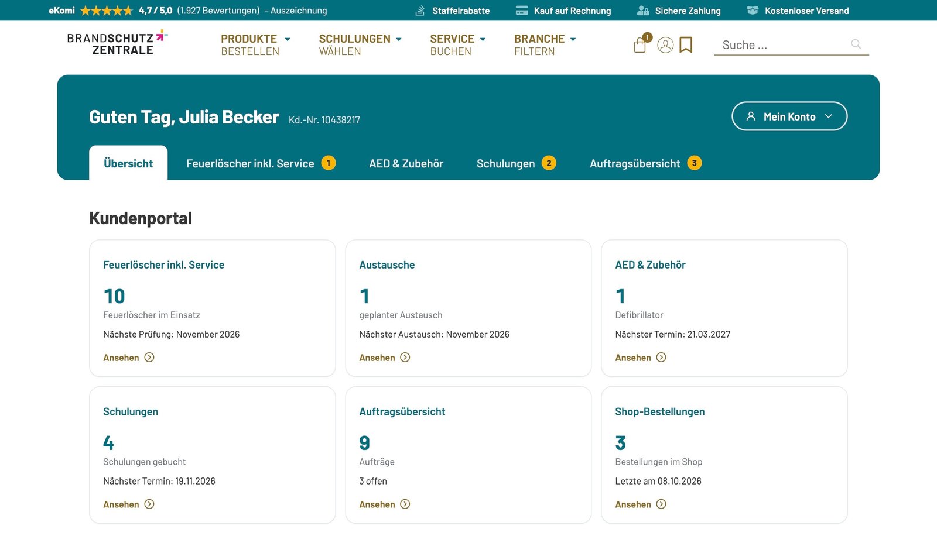The width and height of the screenshot is (937, 560).
Task: Click arrow icon in Auftragsübersicht card
Action: pos(405,504)
